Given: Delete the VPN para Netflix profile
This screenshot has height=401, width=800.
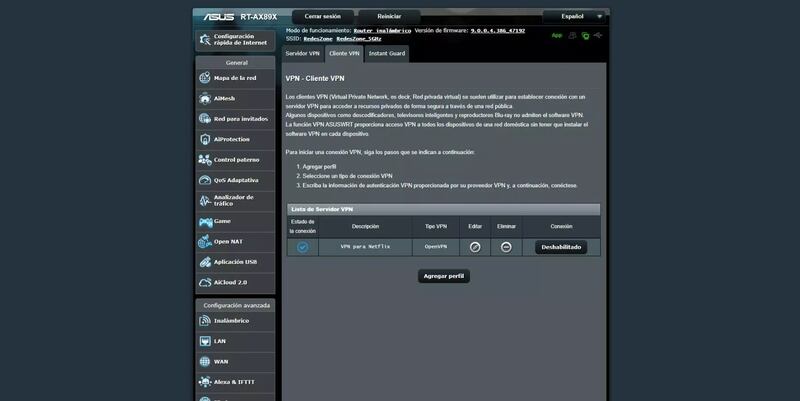Looking at the screenshot, I should (507, 247).
